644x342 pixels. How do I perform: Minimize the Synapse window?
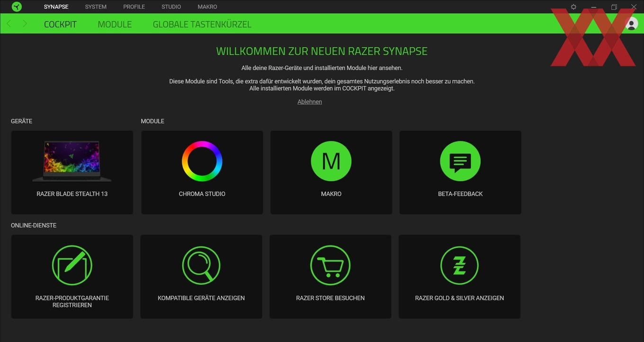point(593,7)
